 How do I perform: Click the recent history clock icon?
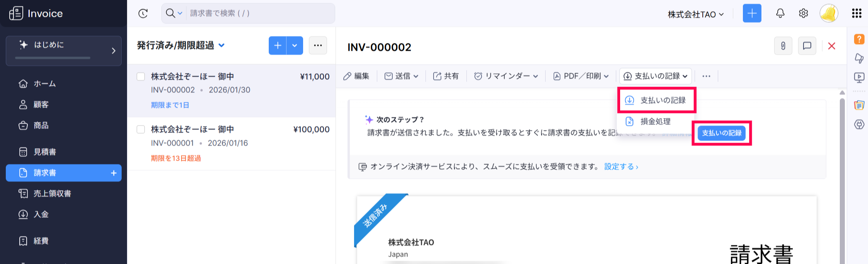coord(143,13)
